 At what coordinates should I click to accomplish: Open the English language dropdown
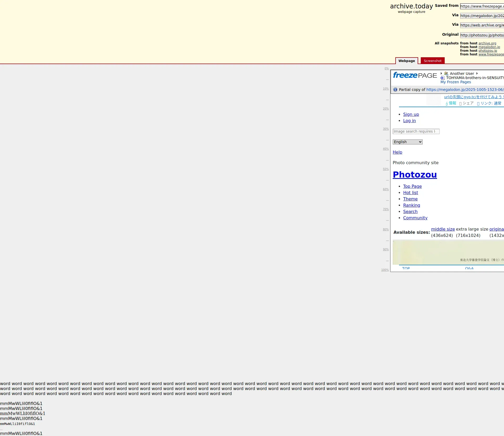click(x=407, y=142)
